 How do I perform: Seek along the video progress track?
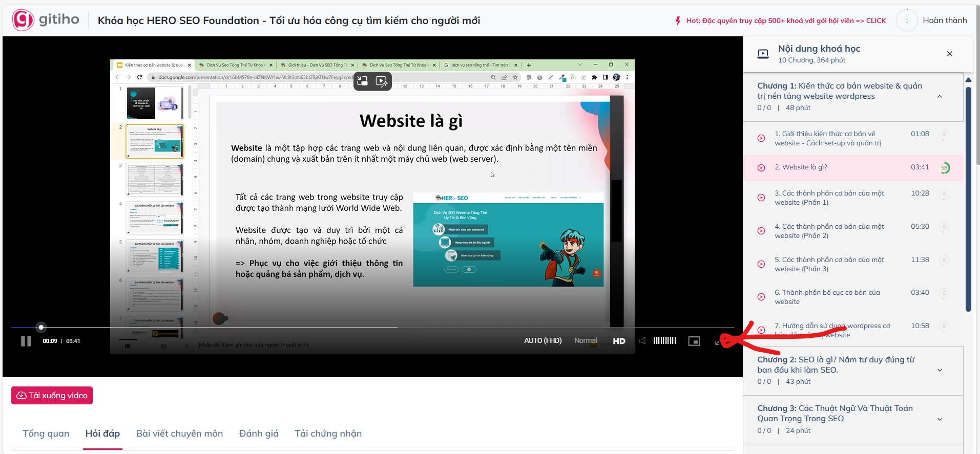coord(372,327)
